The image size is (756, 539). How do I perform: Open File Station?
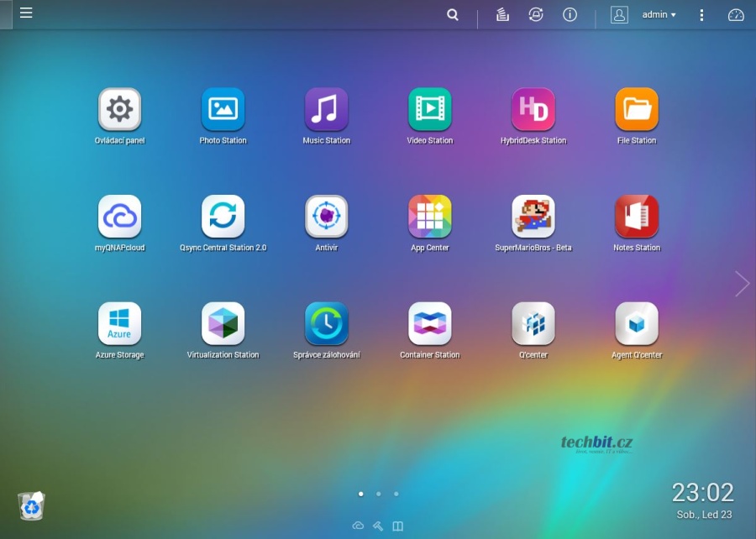coord(636,110)
